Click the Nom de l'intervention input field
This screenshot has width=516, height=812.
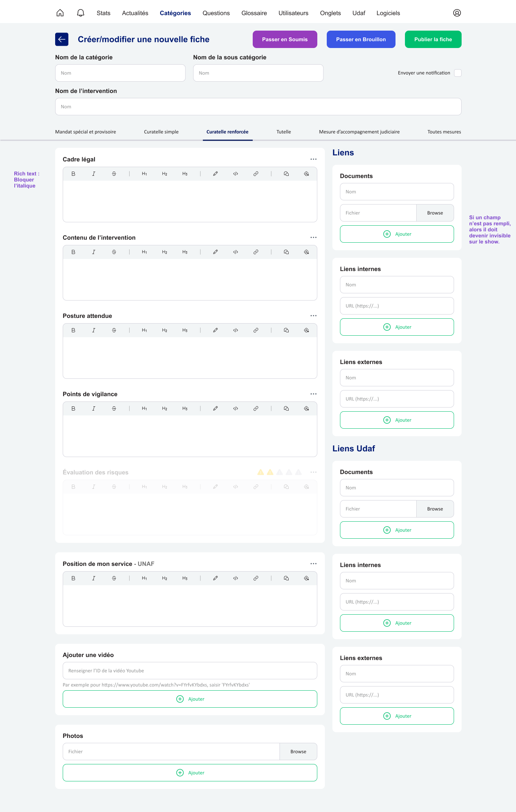click(x=258, y=107)
